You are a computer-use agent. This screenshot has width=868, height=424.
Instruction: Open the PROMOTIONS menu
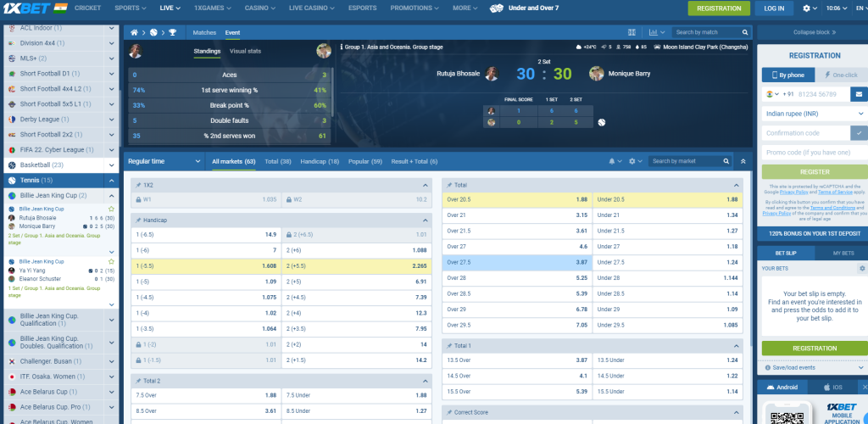coord(414,8)
